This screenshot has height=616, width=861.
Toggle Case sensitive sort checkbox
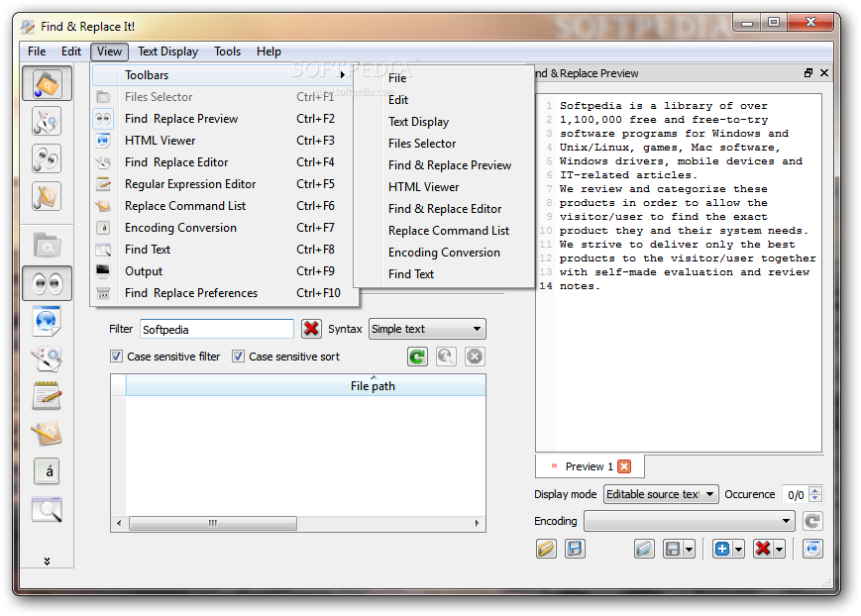(238, 357)
